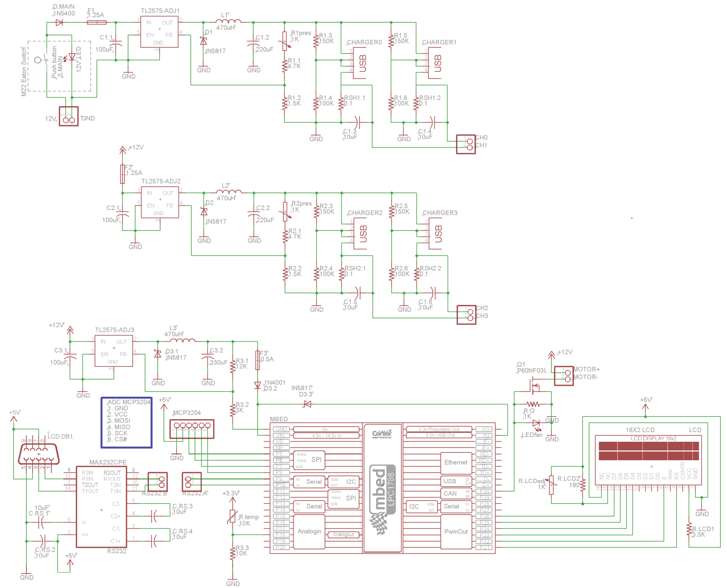
Task: Select the 12V/GND two-pin power connector
Action: pyautogui.click(x=68, y=117)
